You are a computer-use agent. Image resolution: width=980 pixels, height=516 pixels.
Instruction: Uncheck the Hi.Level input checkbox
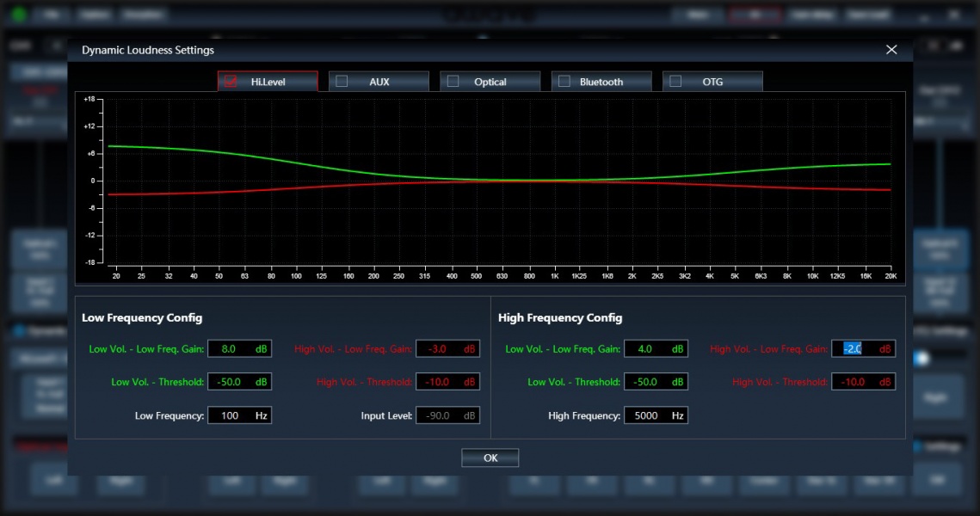pyautogui.click(x=231, y=81)
